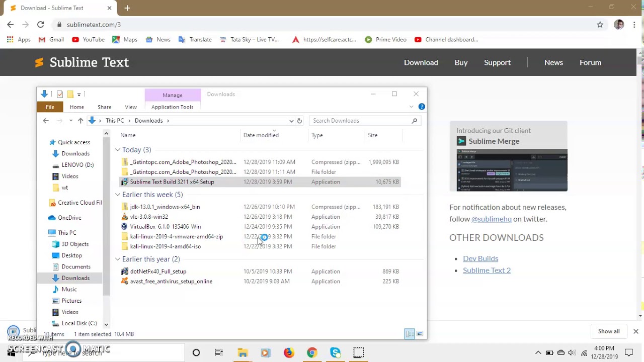The width and height of the screenshot is (644, 362).
Task: Bookmark this page with the star icon
Action: pos(600,25)
